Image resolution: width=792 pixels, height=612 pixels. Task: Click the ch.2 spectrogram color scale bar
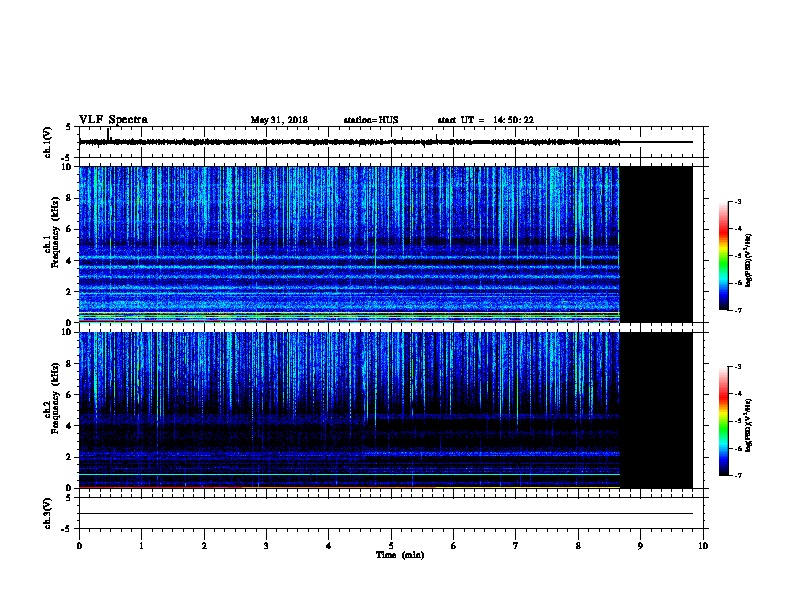[x=723, y=421]
